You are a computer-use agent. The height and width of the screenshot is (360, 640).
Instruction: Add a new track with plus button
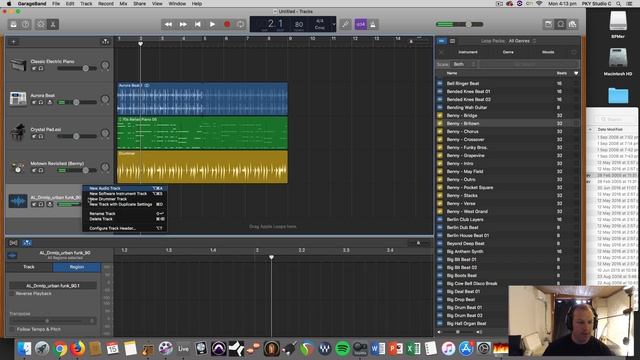point(13,42)
